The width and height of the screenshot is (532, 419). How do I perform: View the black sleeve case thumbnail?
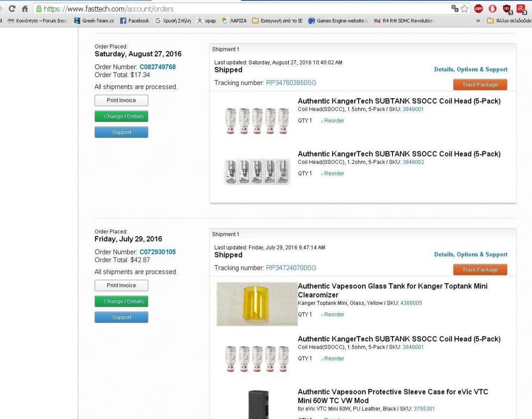point(258,404)
